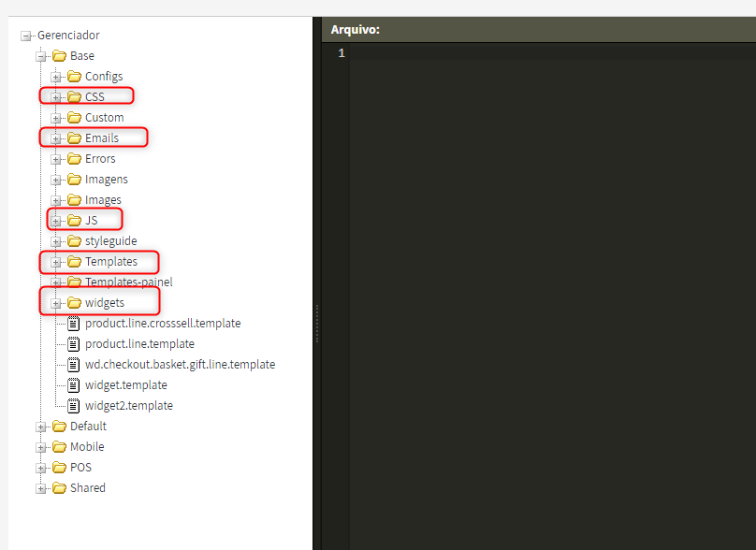This screenshot has height=550, width=756.
Task: Click the widget2.template file icon
Action: click(73, 406)
